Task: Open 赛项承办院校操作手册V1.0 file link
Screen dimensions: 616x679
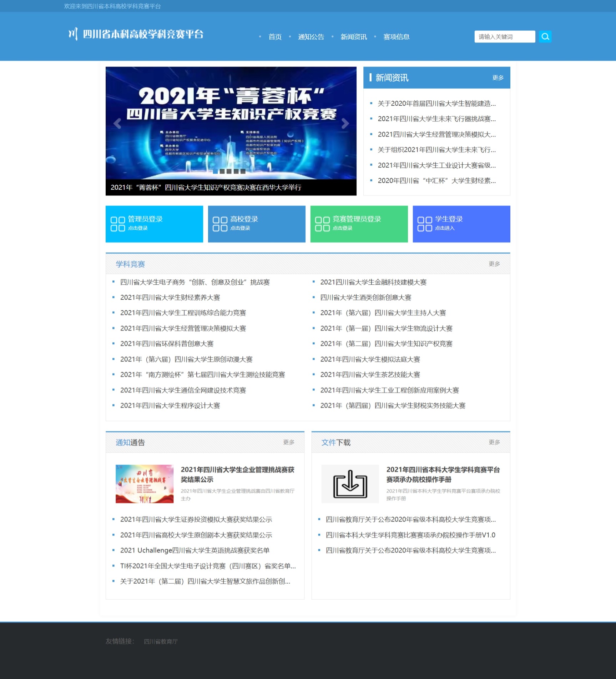Action: click(x=410, y=535)
